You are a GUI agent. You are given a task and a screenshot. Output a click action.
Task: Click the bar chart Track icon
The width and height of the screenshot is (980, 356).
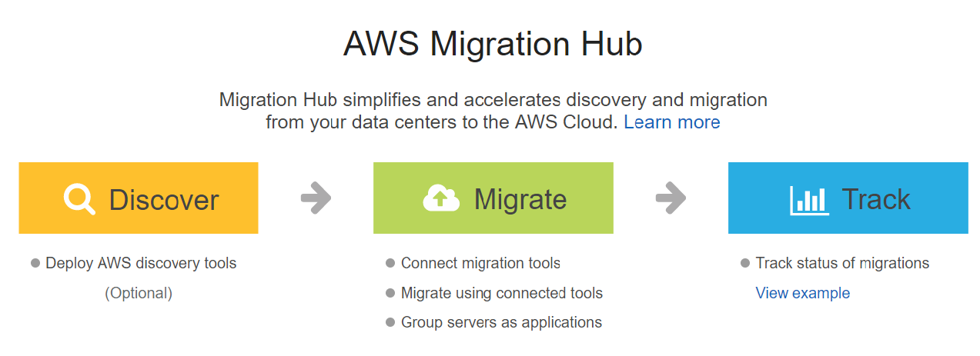(809, 200)
